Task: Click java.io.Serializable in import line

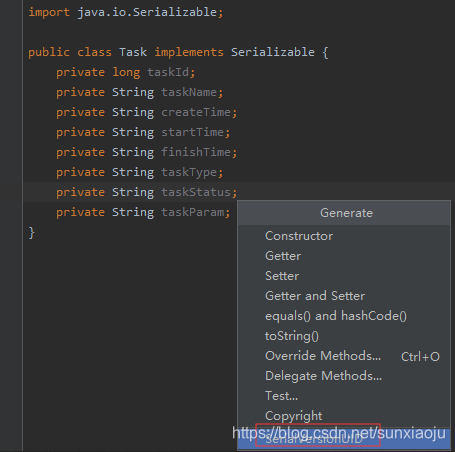Action: click(147, 12)
